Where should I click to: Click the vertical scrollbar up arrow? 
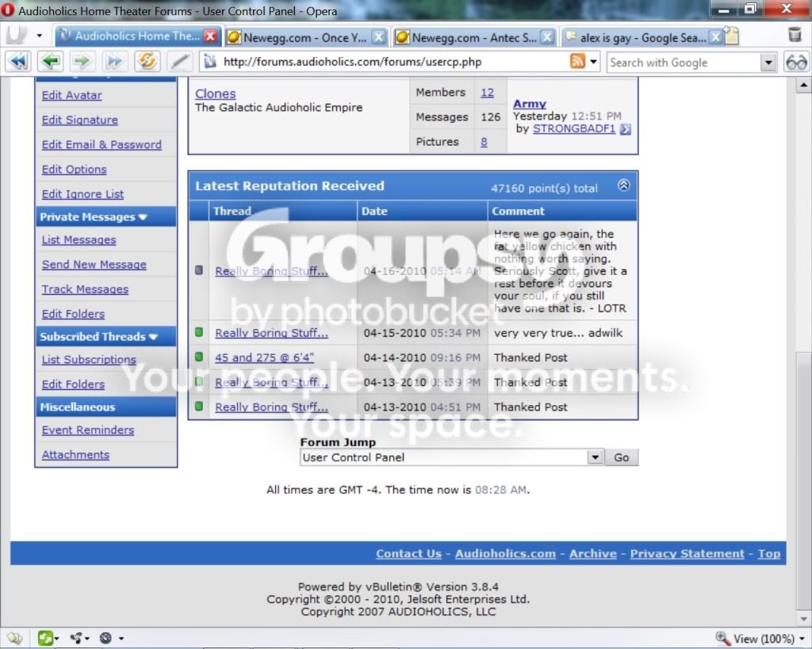coord(803,84)
